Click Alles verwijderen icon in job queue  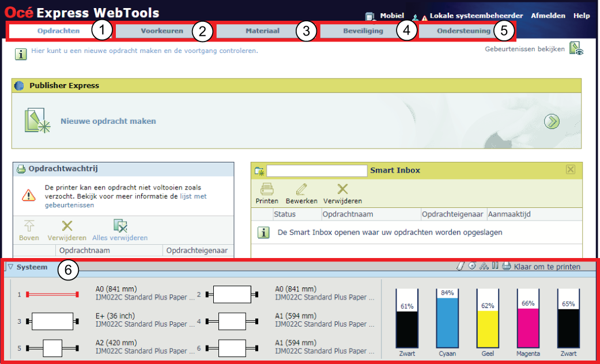coord(120,226)
